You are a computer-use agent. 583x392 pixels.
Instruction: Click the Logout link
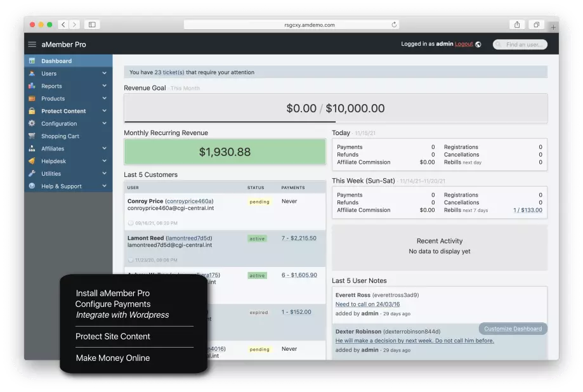pyautogui.click(x=463, y=44)
